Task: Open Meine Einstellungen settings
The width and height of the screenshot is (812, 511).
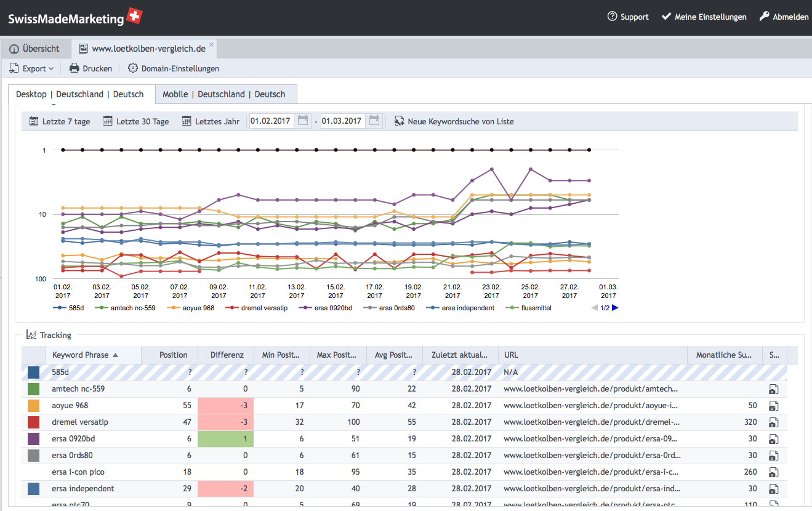Action: 704,17
